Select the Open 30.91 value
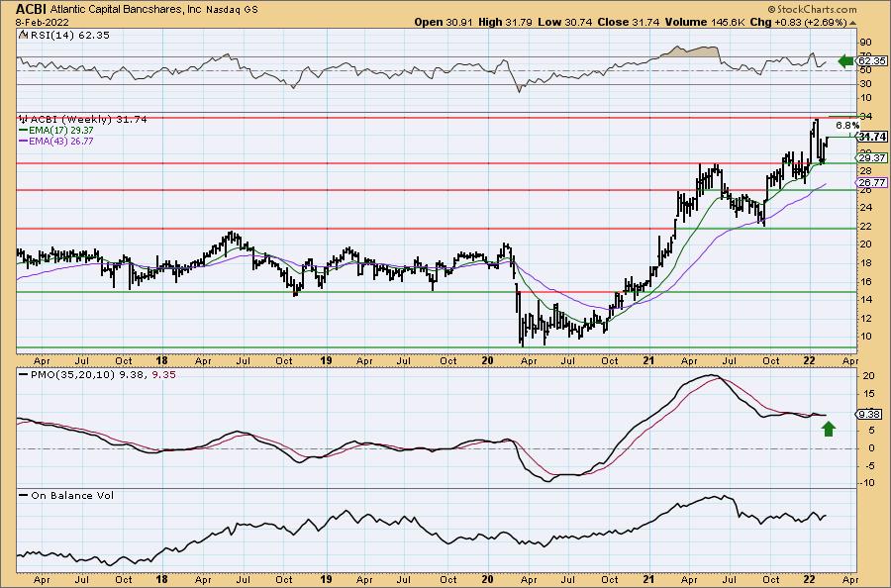Screen dimensions: 891x588 point(443,22)
